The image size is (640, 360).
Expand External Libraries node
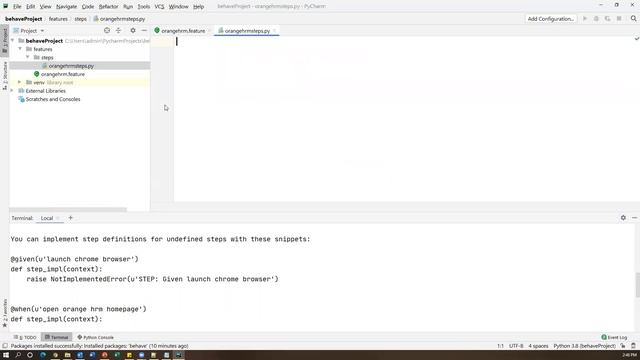13,91
